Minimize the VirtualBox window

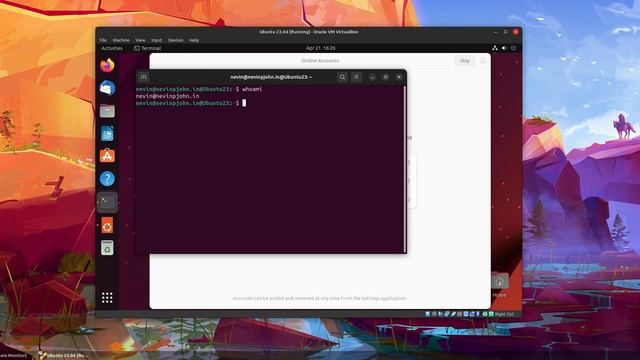496,32
